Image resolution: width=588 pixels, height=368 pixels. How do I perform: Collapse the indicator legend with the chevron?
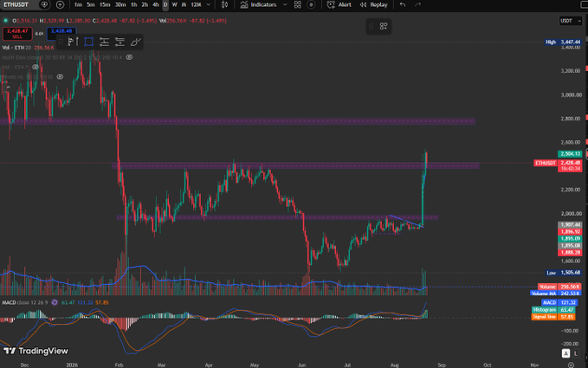point(8,87)
